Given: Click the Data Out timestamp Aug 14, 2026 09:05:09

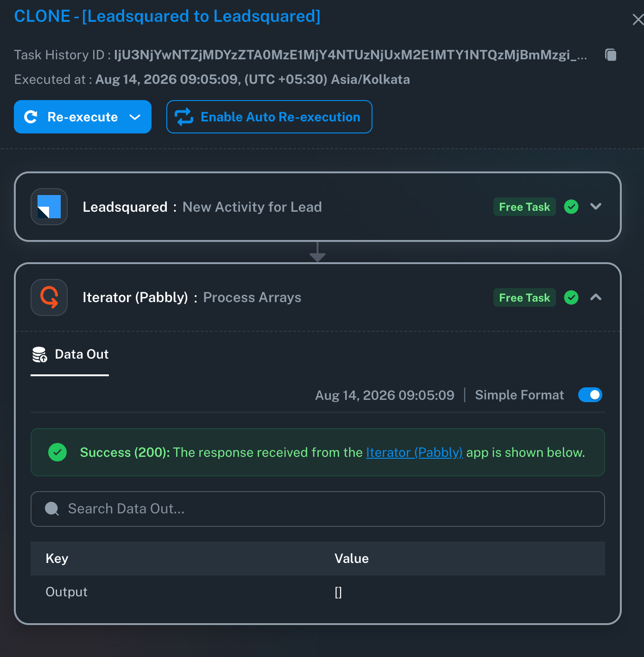Looking at the screenshot, I should click(385, 395).
